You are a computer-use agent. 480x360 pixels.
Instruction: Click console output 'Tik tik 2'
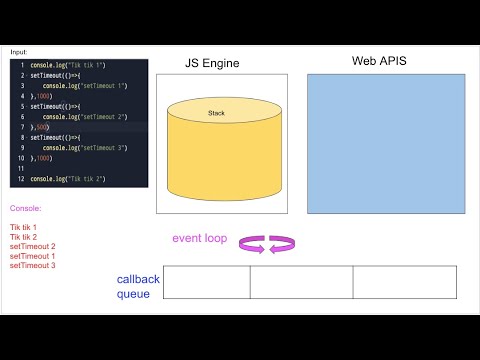tap(23, 237)
